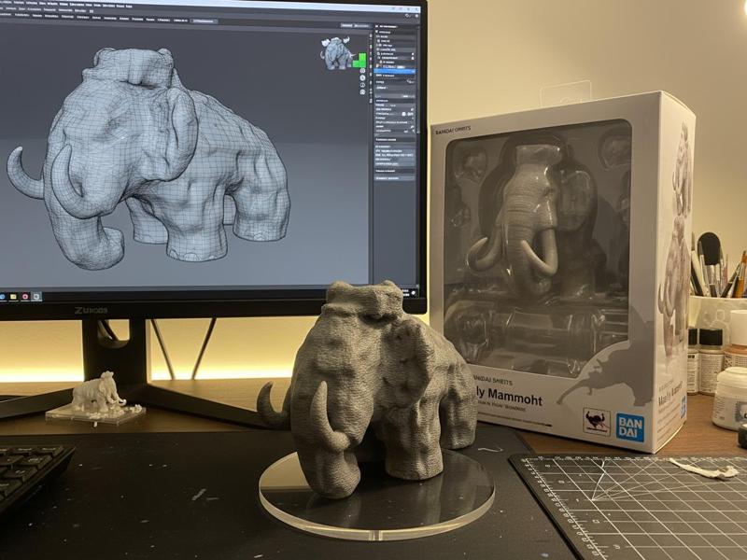Open the File menu in the menu bar
The image size is (747, 560).
(6, 3)
